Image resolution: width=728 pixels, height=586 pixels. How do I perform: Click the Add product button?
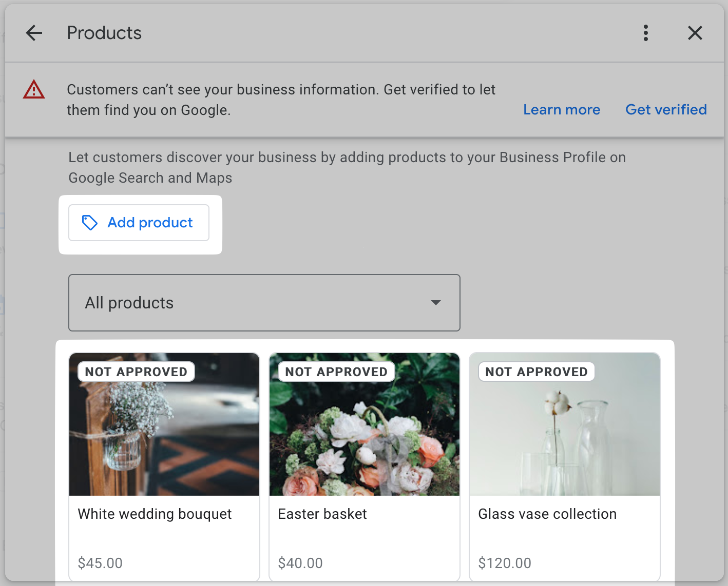(x=139, y=222)
